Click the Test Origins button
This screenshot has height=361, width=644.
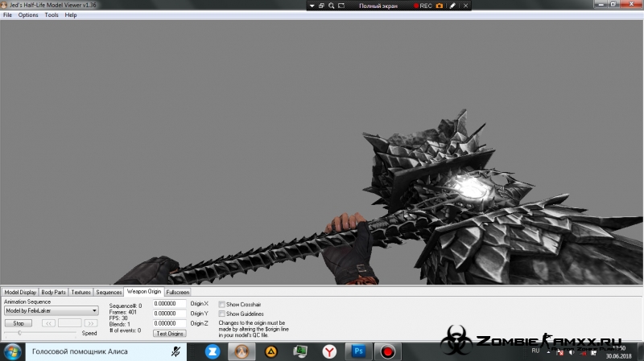(170, 334)
